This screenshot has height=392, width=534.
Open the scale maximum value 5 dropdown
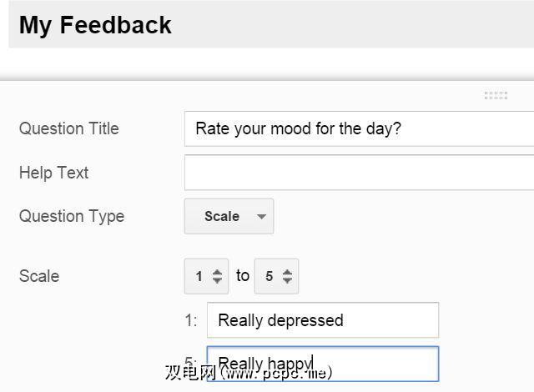(x=276, y=276)
